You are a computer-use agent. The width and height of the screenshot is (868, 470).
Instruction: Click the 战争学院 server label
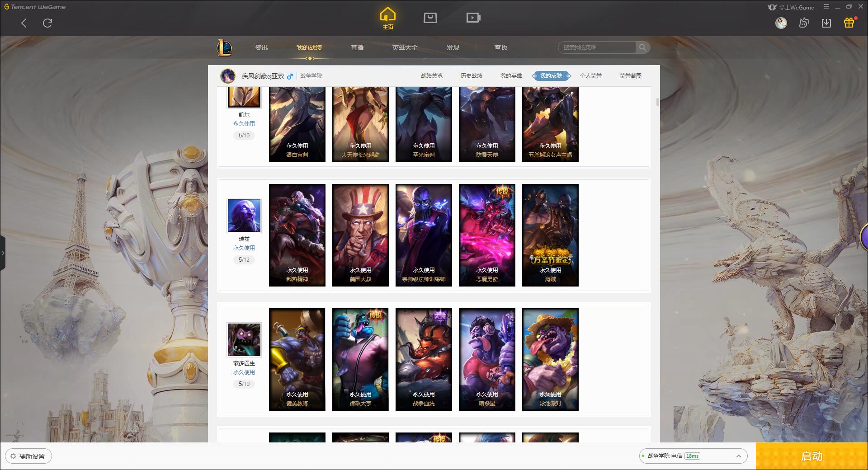tap(311, 76)
